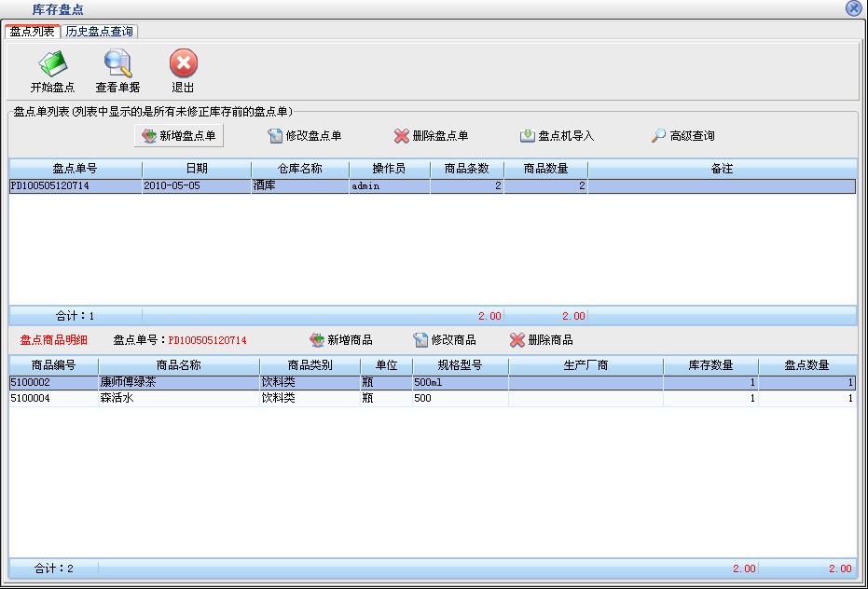The height and width of the screenshot is (589, 868).
Task: Sort by 日期 column header
Action: [196, 169]
